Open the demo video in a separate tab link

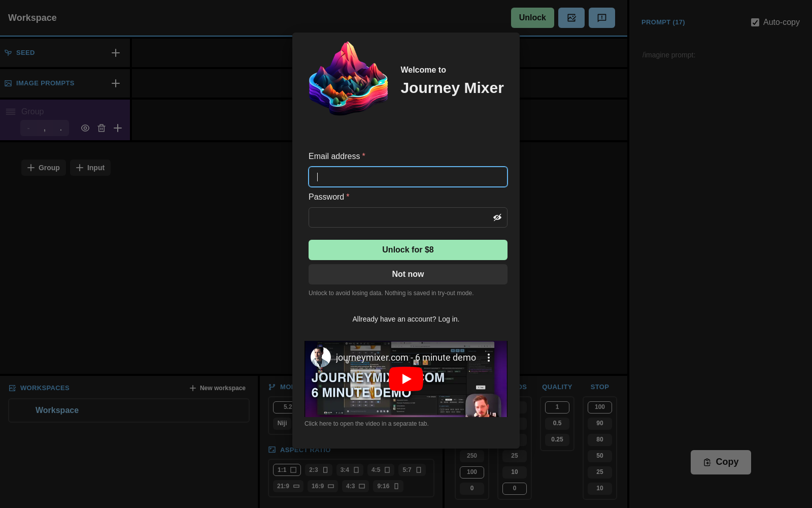click(366, 424)
